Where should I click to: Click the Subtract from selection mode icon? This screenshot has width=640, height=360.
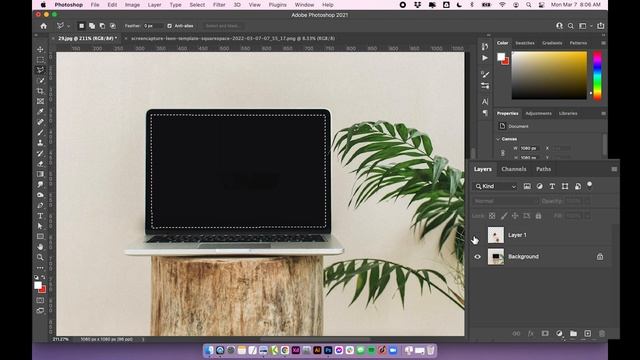pos(102,26)
